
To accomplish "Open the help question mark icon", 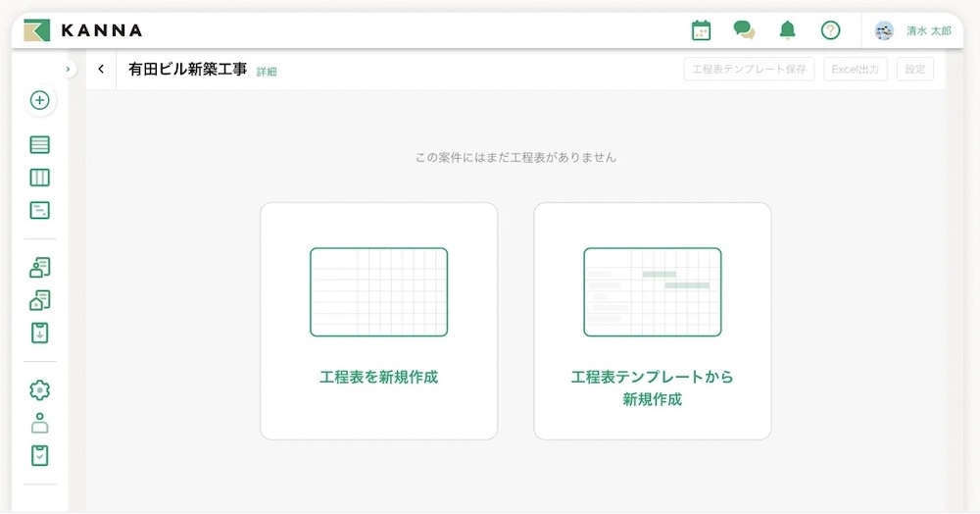I will 830,30.
